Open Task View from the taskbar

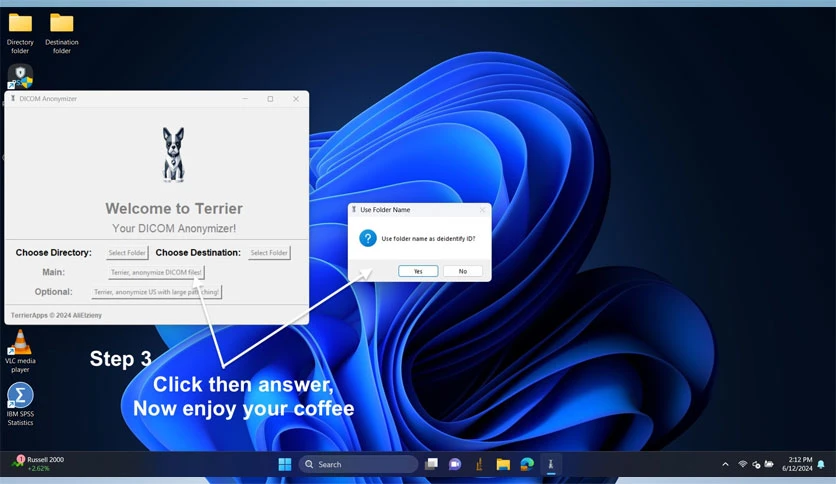(x=431, y=464)
